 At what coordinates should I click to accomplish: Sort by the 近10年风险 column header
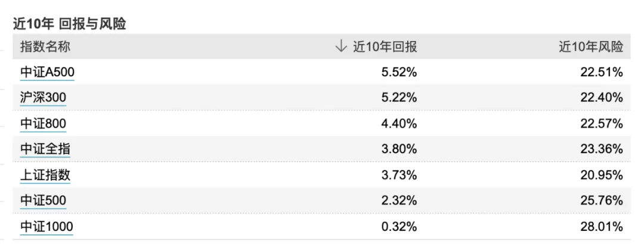tap(590, 47)
